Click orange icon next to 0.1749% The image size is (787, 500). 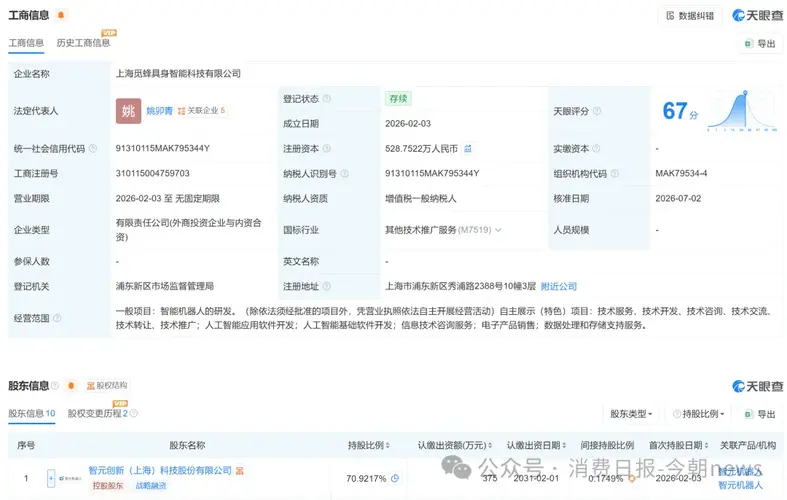pos(631,478)
